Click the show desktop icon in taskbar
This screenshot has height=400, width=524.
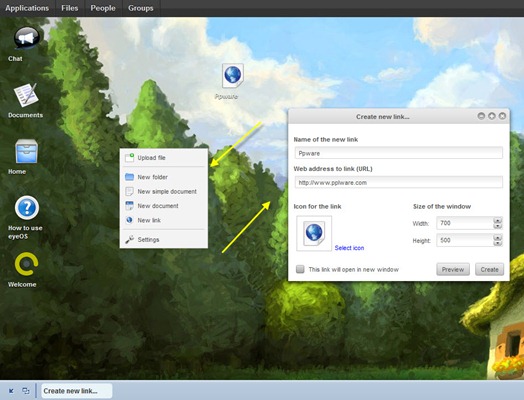click(x=11, y=391)
